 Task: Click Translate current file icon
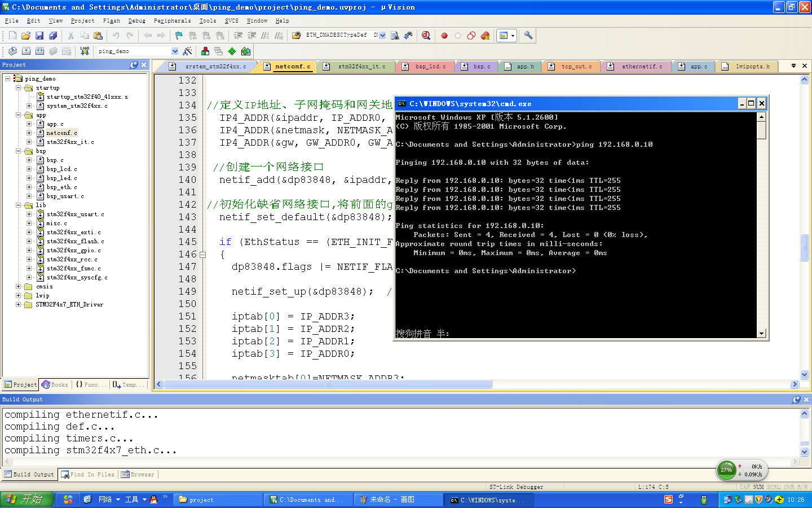(x=12, y=51)
